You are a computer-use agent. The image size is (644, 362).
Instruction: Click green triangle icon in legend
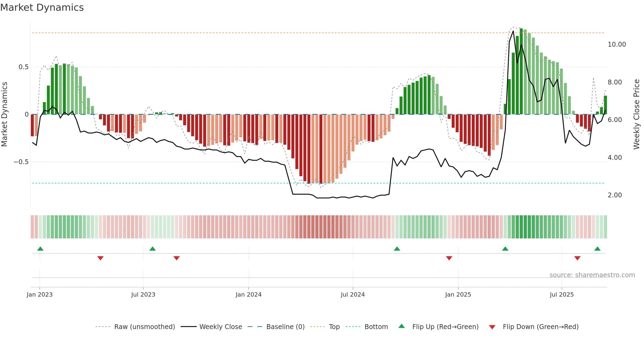pyautogui.click(x=402, y=326)
